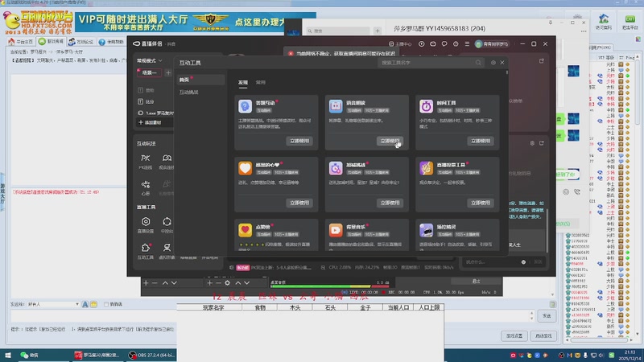Toggle the checkbox next to the chat font tools
This screenshot has height=362, width=644.
point(106,305)
